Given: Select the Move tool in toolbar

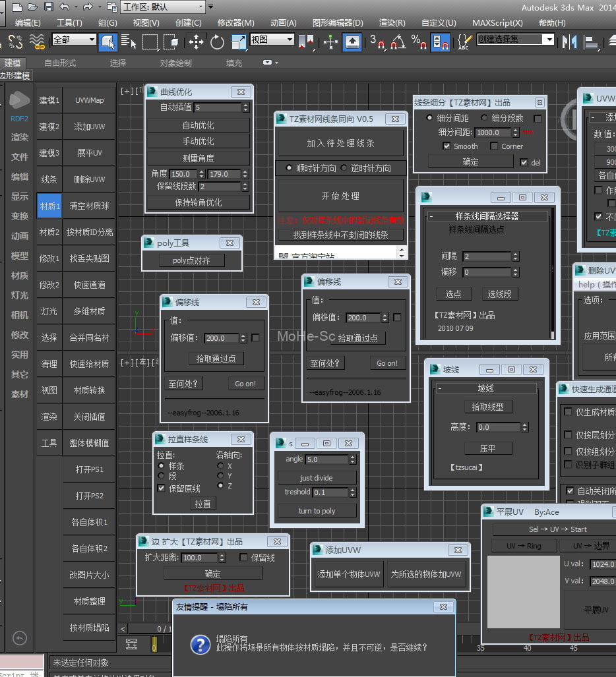Looking at the screenshot, I should tap(196, 42).
